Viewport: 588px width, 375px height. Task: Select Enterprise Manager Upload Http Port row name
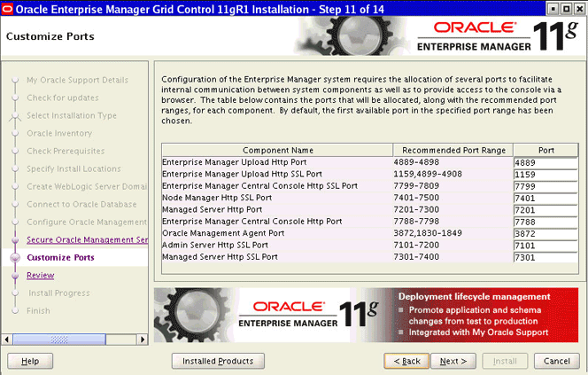[x=235, y=162]
